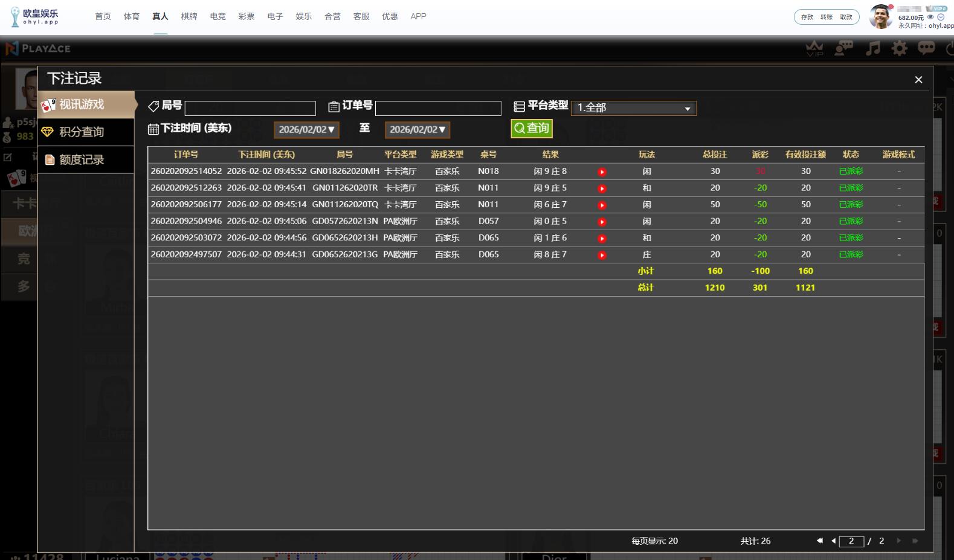Open the start date picker 2026/02/02

(306, 130)
